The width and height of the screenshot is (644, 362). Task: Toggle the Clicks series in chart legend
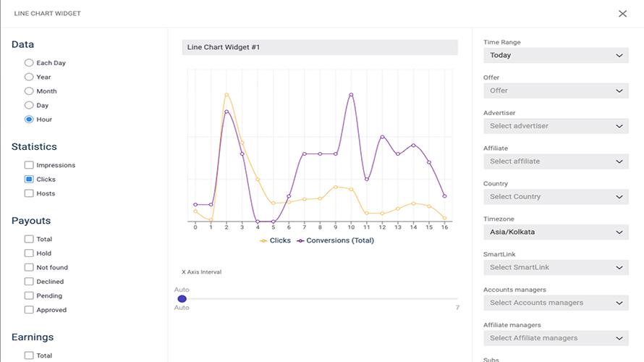point(275,240)
